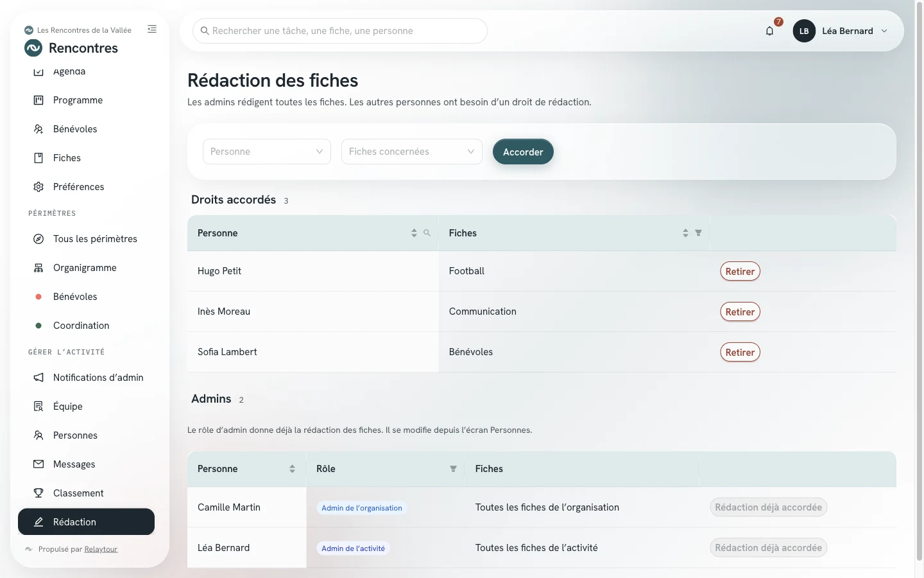Click the Personnes sidebar icon
The height and width of the screenshot is (578, 924).
tap(38, 435)
